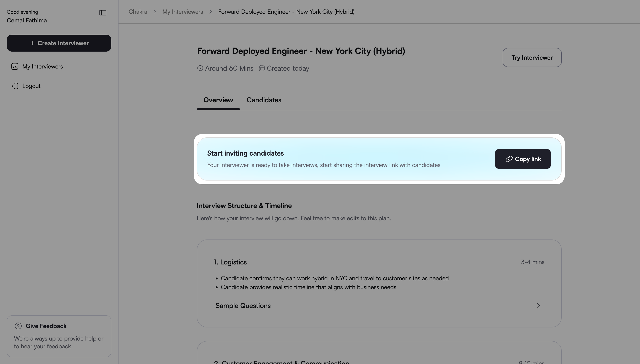
Task: Click the plus icon on Create Interviewer
Action: coord(32,43)
